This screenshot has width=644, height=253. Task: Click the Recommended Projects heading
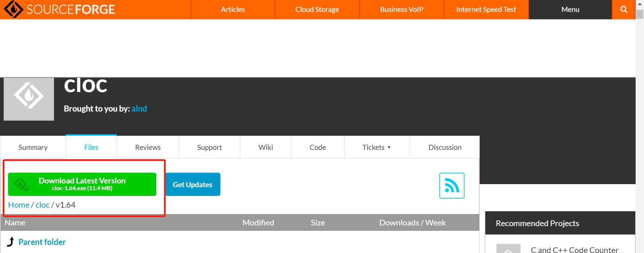pos(537,223)
